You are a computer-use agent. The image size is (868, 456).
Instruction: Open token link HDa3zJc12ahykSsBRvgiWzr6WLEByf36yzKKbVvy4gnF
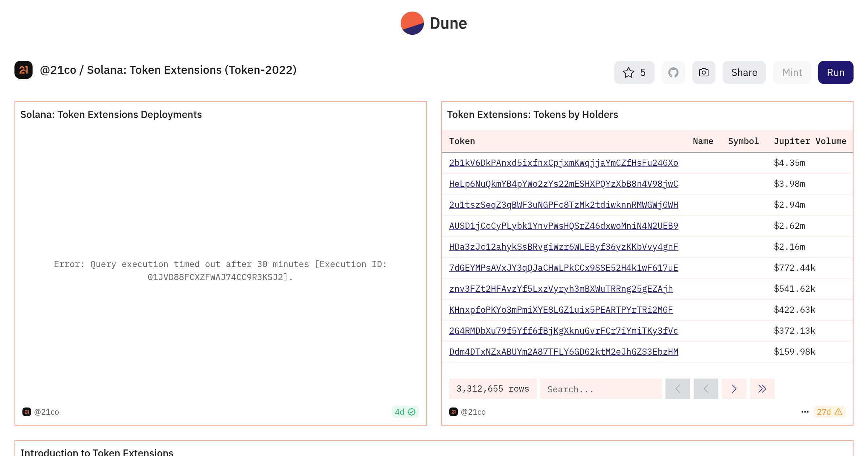tap(563, 247)
